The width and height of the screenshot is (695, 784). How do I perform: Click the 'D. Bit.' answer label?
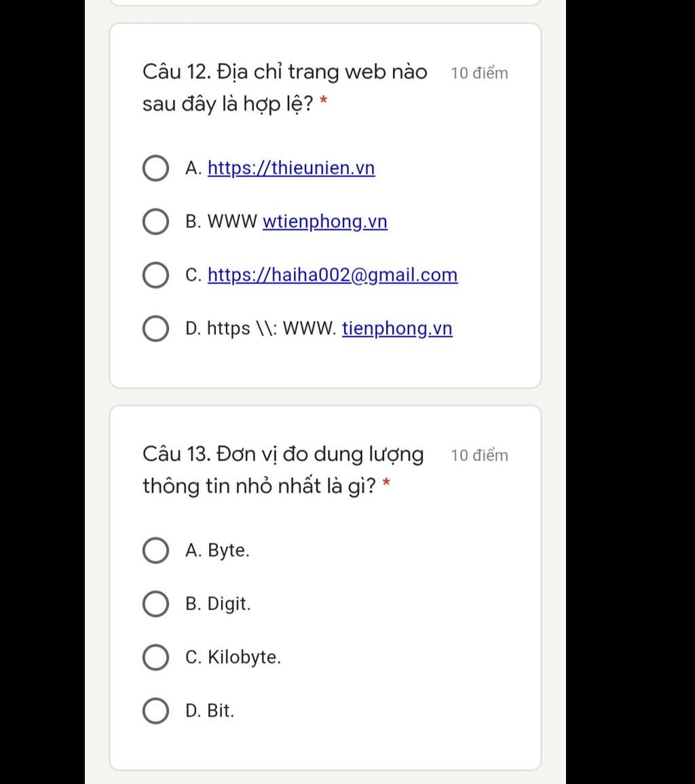pyautogui.click(x=210, y=711)
